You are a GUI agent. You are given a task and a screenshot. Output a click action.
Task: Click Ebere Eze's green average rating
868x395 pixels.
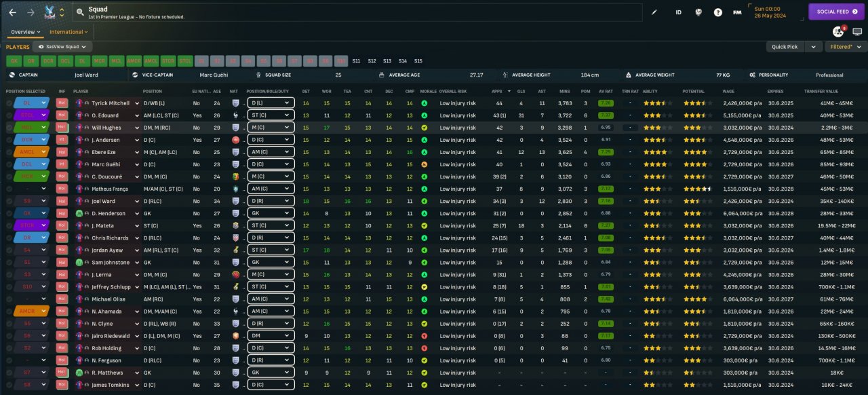[606, 152]
